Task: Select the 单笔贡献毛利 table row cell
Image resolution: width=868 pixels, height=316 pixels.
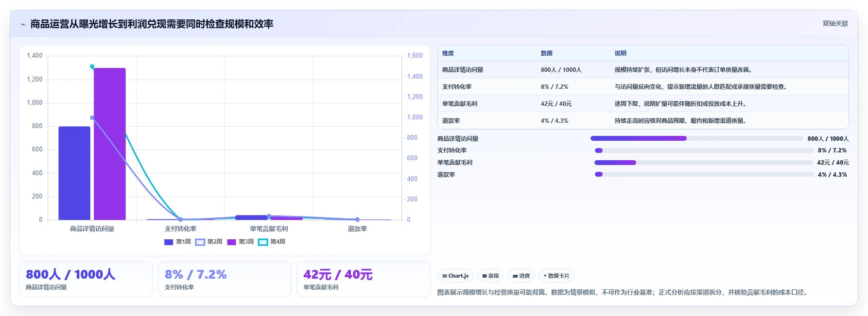Action: (460, 104)
